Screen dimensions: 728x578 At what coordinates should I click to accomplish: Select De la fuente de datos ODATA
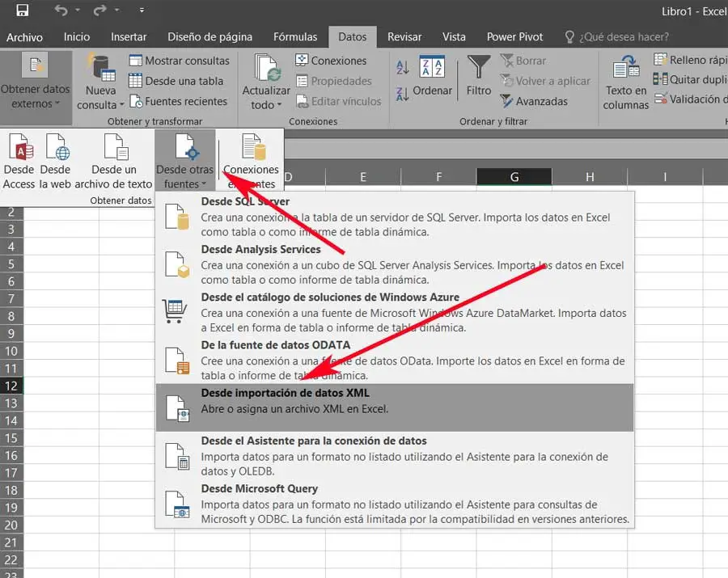pyautogui.click(x=395, y=360)
